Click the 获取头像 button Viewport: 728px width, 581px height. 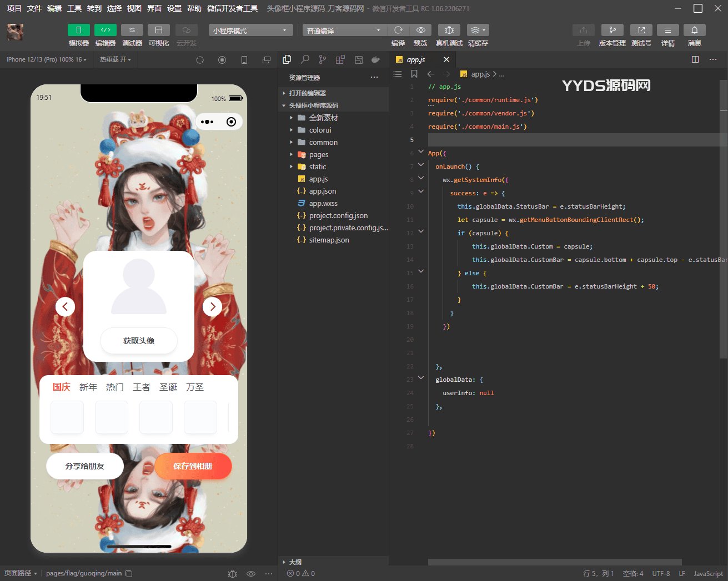tap(139, 341)
